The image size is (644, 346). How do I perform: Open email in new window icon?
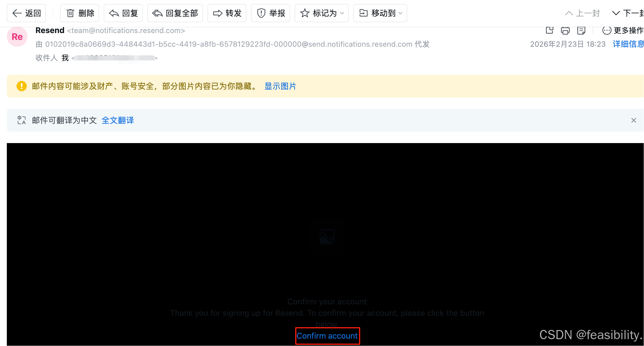[x=549, y=30]
